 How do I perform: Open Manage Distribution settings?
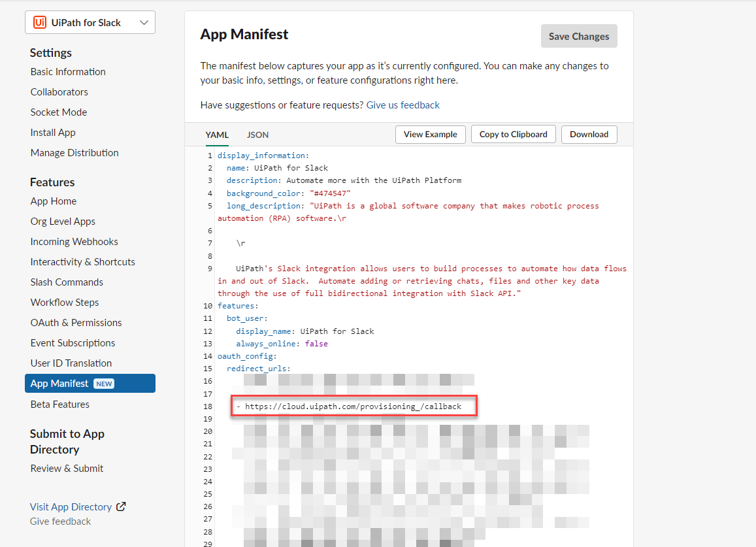click(x=74, y=153)
